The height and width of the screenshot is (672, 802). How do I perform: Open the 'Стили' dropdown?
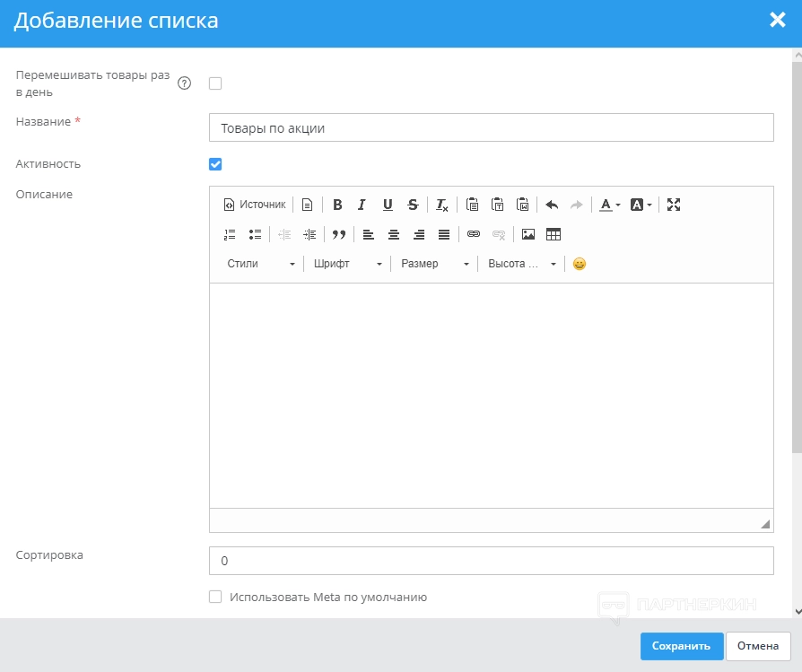coord(260,264)
